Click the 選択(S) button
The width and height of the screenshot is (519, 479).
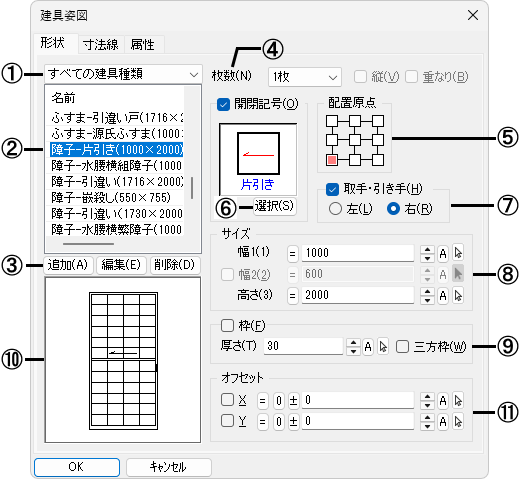coord(274,206)
